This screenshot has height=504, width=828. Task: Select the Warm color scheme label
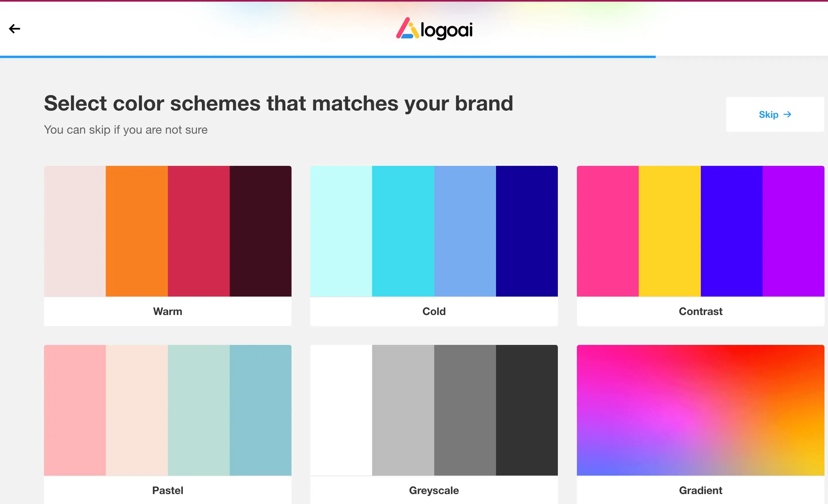point(167,311)
